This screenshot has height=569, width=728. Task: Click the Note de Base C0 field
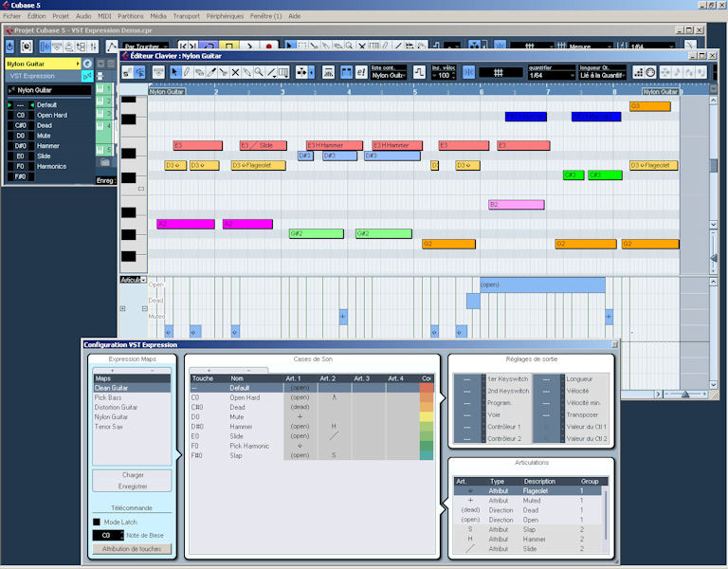point(108,536)
